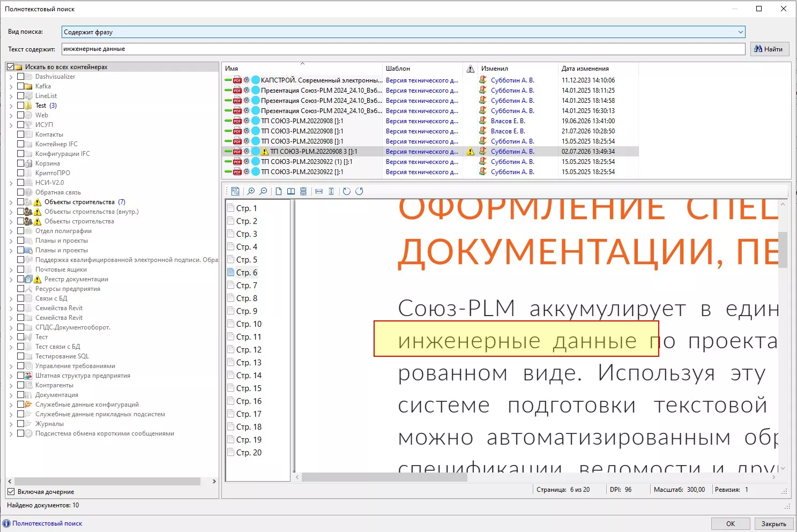Expand the Dashvisualizer tree node
This screenshot has height=532, width=797.
click(11, 77)
